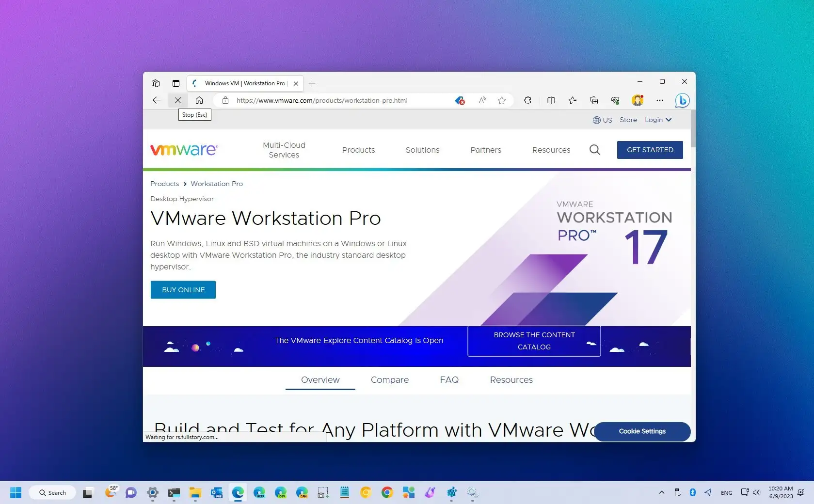Open Edge Settings and more menu
814x504 pixels.
660,100
